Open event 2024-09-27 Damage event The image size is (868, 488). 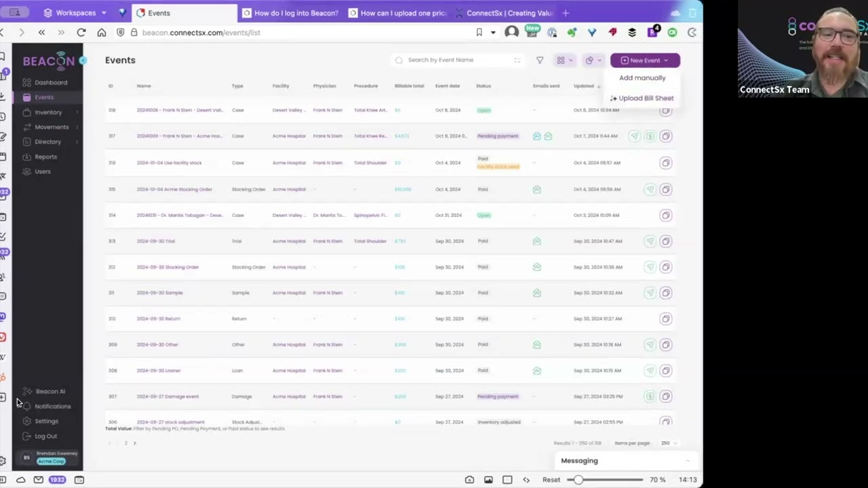coord(167,396)
